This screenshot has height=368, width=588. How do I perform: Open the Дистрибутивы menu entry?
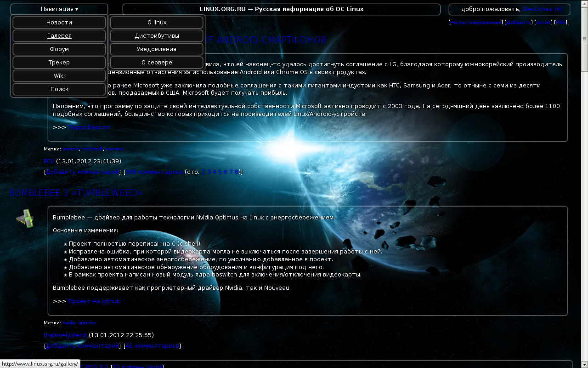click(157, 36)
